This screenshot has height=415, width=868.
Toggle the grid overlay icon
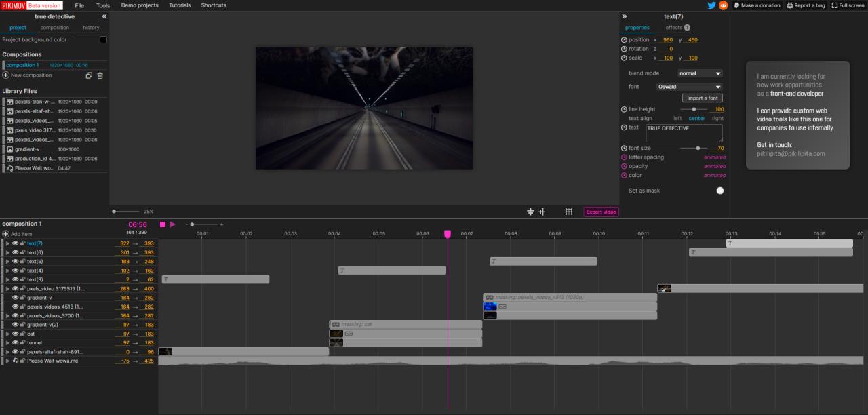point(569,212)
